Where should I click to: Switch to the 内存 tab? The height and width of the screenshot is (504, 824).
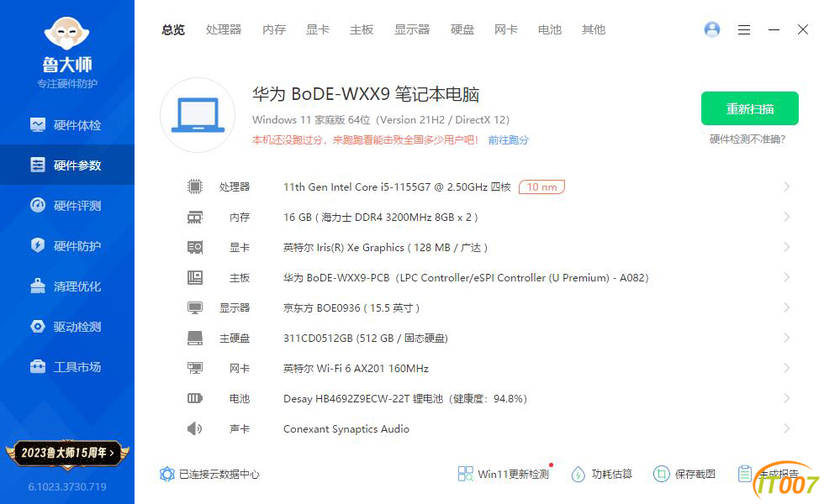pyautogui.click(x=274, y=30)
